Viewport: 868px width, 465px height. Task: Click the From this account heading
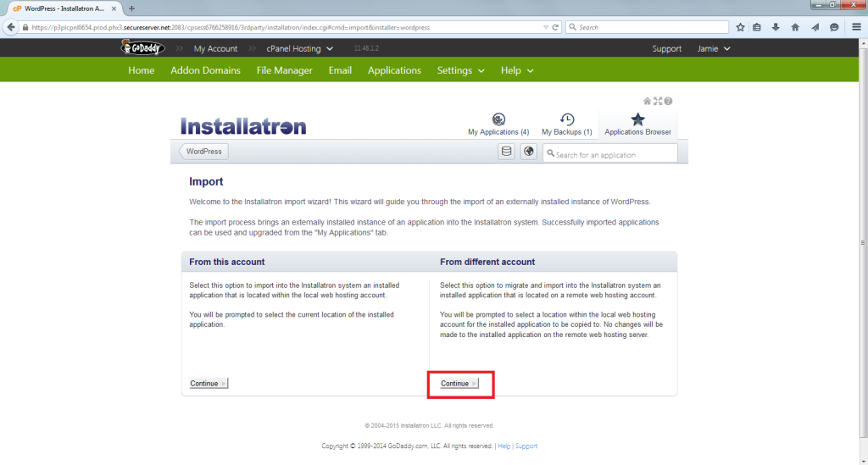coord(227,262)
